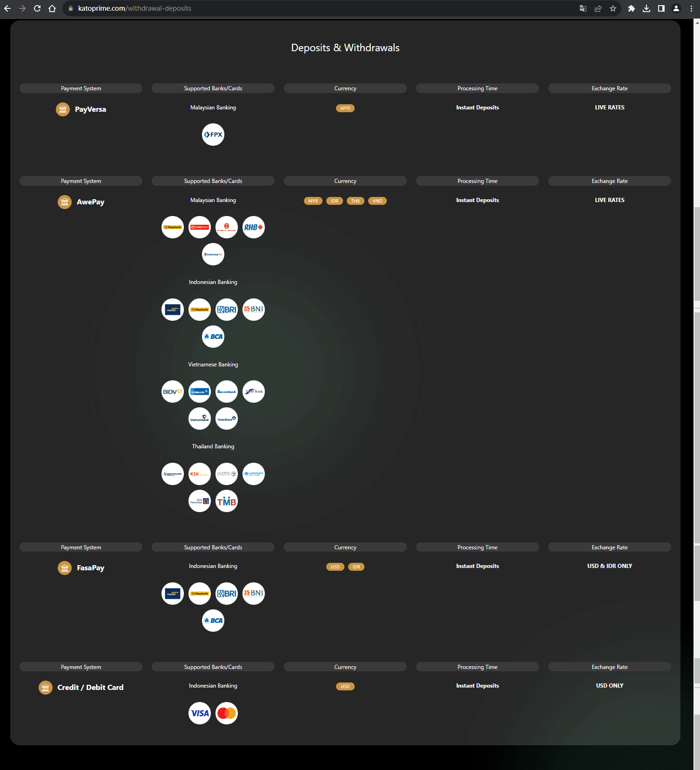
Task: Click the BNI logo in AwePay Indonesian Banking
Action: pyautogui.click(x=254, y=310)
